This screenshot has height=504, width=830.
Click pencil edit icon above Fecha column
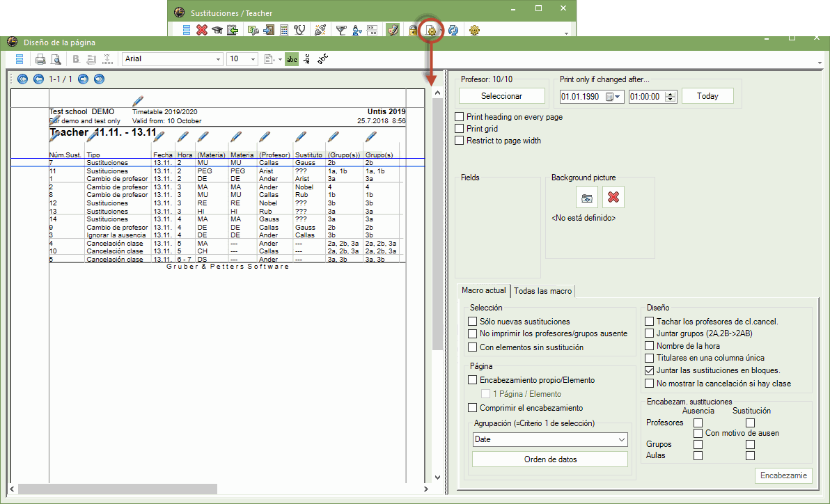[x=159, y=138]
